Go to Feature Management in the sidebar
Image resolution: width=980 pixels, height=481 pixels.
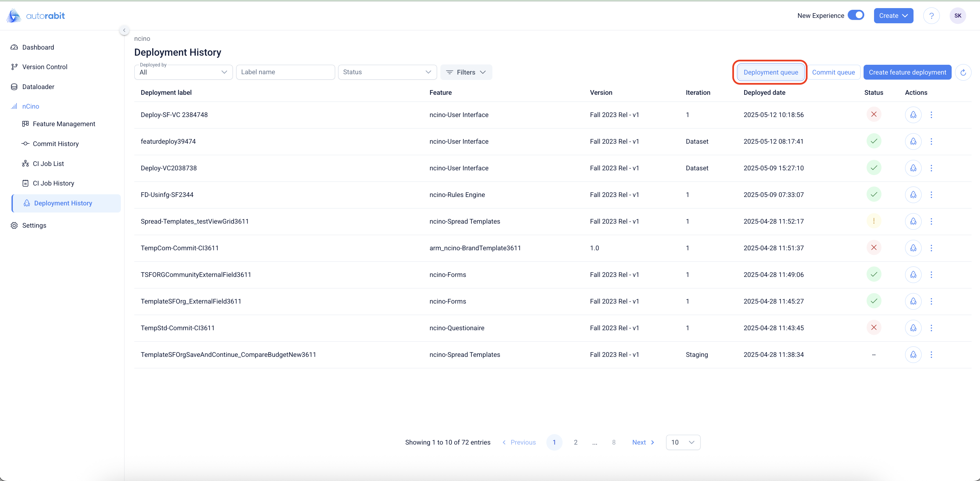(x=64, y=124)
